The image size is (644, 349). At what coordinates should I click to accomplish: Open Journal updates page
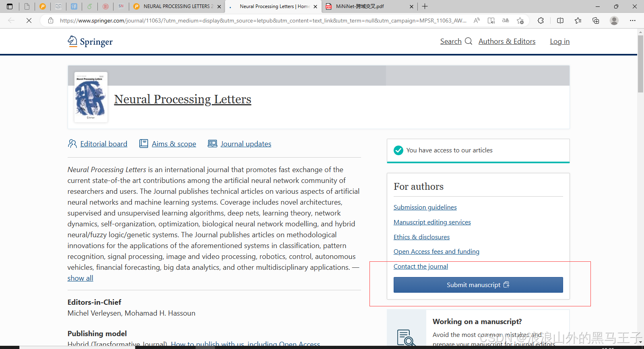click(x=246, y=144)
